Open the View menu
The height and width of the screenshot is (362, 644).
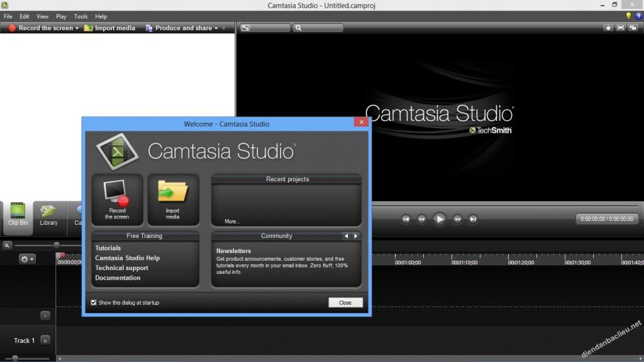(42, 16)
